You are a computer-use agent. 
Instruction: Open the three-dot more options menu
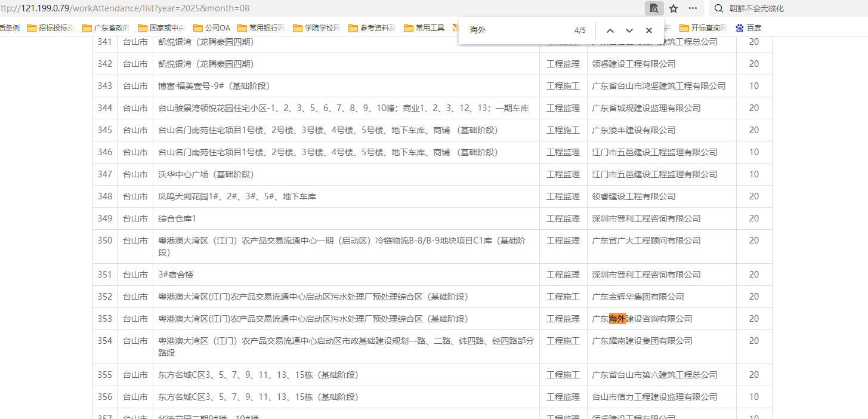tap(693, 8)
